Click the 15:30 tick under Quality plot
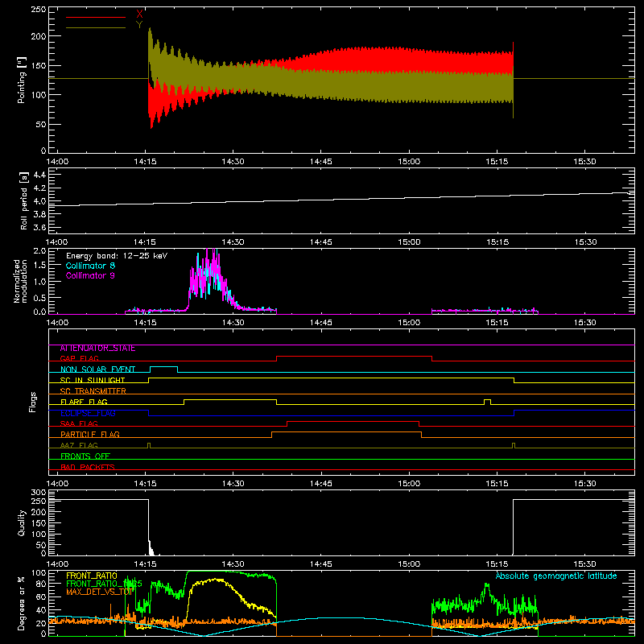644x644 pixels. [x=585, y=564]
